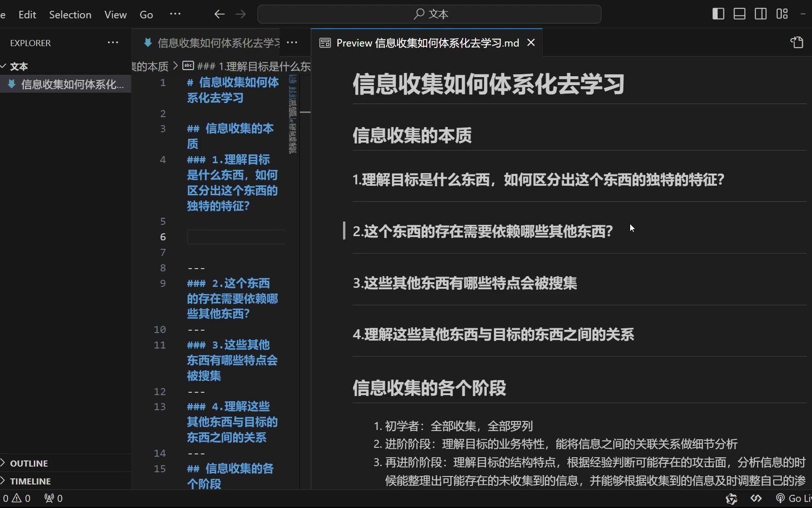Click the Show Source icon in preview
This screenshot has height=508, width=812.
coord(797,42)
